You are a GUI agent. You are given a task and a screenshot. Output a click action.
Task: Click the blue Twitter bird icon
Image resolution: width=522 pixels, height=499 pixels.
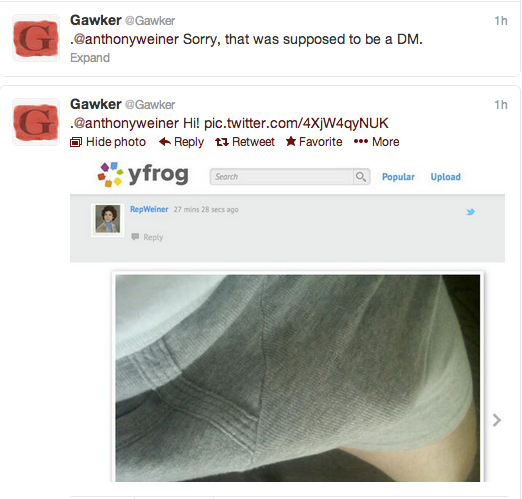coord(470,212)
